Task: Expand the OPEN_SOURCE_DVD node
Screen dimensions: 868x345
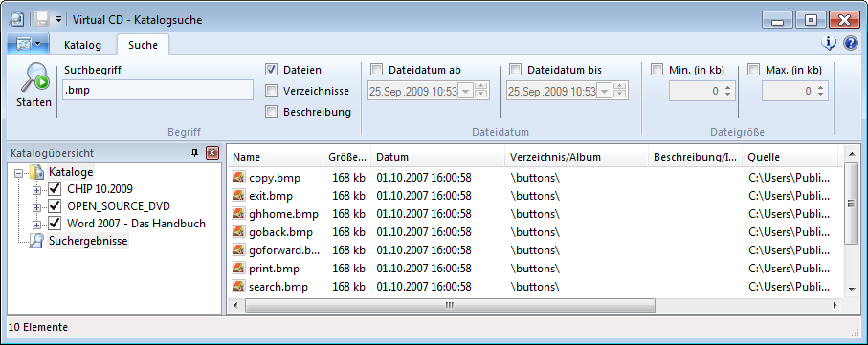Action: [36, 207]
